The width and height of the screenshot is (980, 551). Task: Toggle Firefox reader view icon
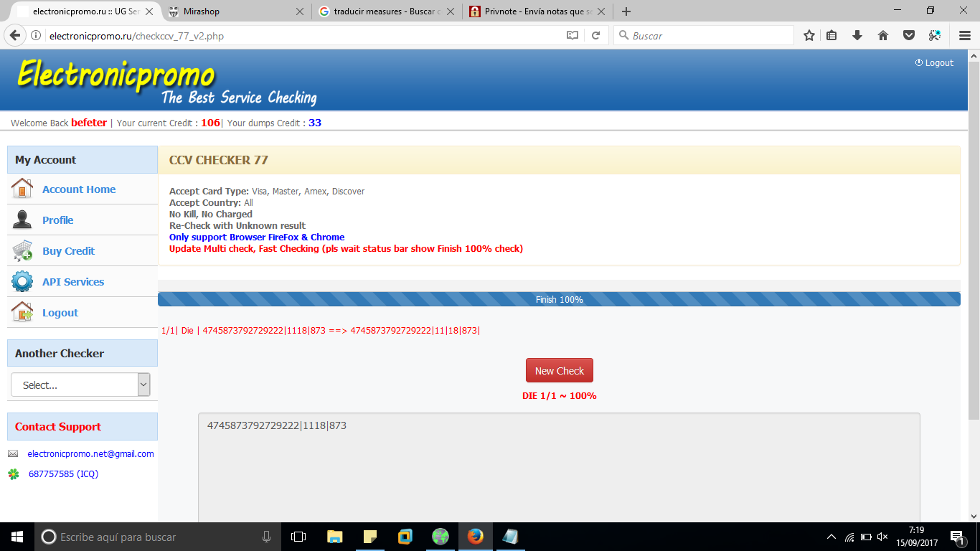coord(573,35)
